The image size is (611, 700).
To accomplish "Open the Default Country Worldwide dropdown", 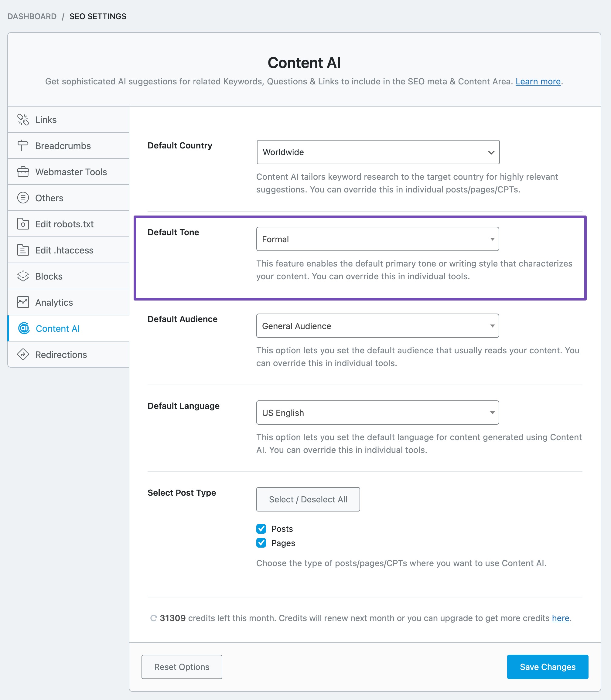I will 378,152.
